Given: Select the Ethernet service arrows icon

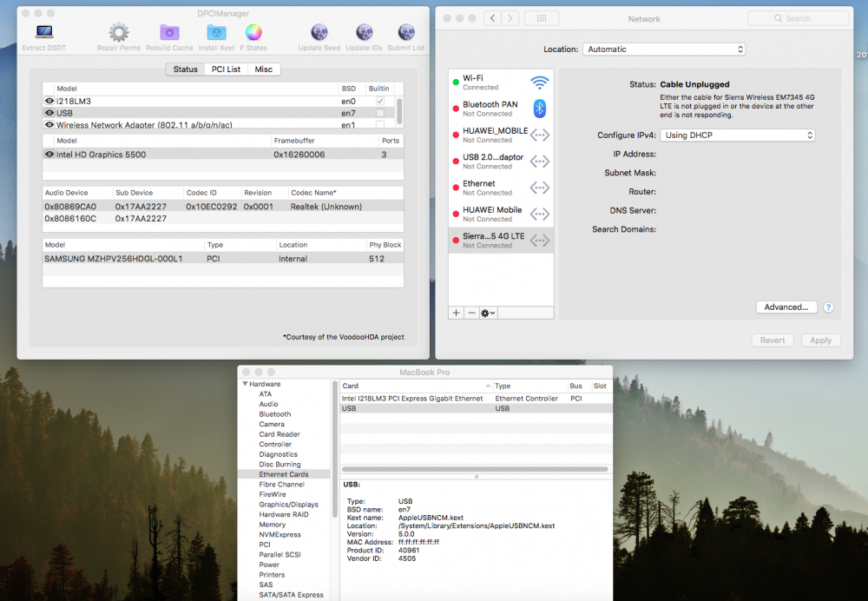Looking at the screenshot, I should coord(539,188).
